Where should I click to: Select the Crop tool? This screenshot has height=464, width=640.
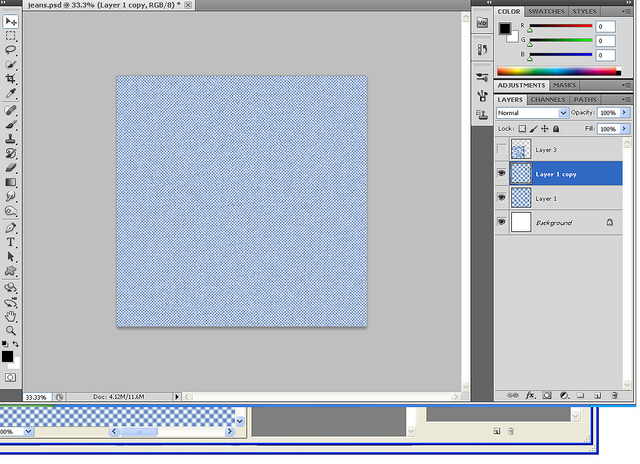(x=11, y=78)
